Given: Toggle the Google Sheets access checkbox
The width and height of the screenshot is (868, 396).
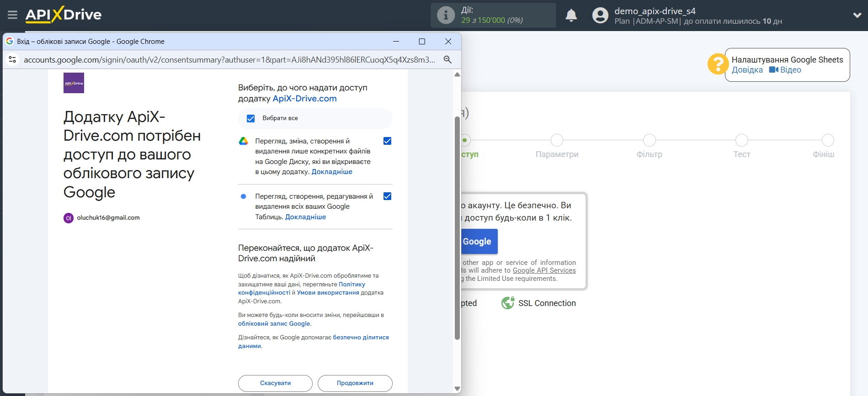Looking at the screenshot, I should tap(387, 196).
